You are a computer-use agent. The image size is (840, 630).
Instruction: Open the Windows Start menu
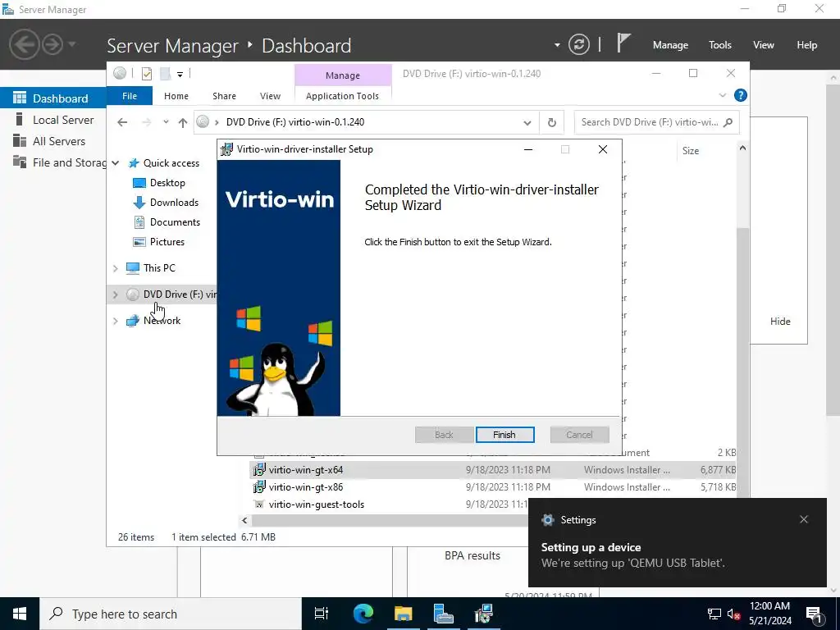(x=20, y=614)
